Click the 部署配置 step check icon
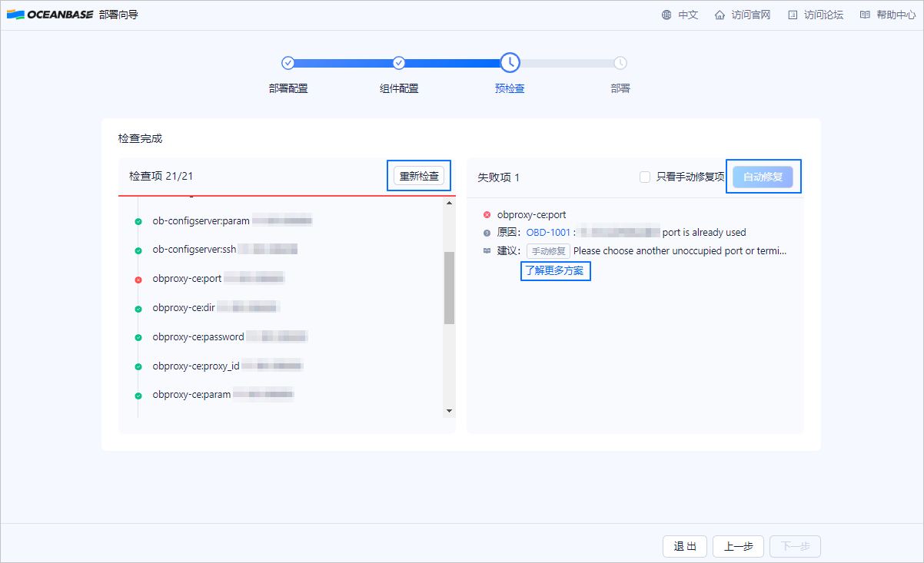Viewport: 924px width, 563px height. (x=288, y=63)
